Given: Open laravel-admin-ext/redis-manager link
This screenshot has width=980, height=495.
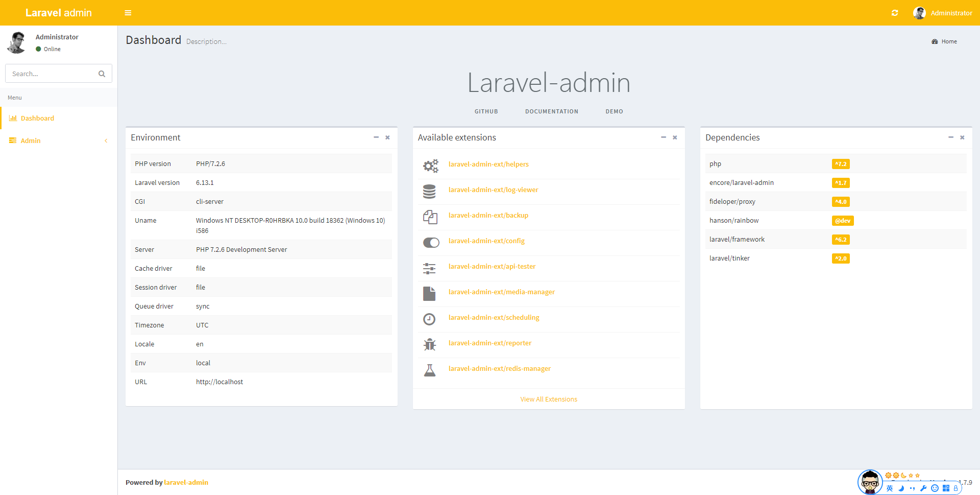Looking at the screenshot, I should tap(500, 368).
